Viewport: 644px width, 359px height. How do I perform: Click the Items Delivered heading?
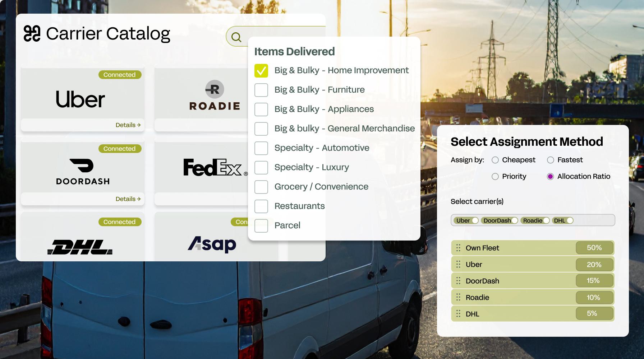click(x=294, y=52)
